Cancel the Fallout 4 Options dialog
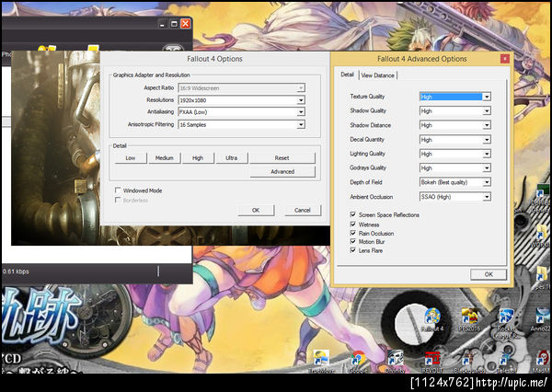Viewport: 552px width, 392px height. coord(303,211)
